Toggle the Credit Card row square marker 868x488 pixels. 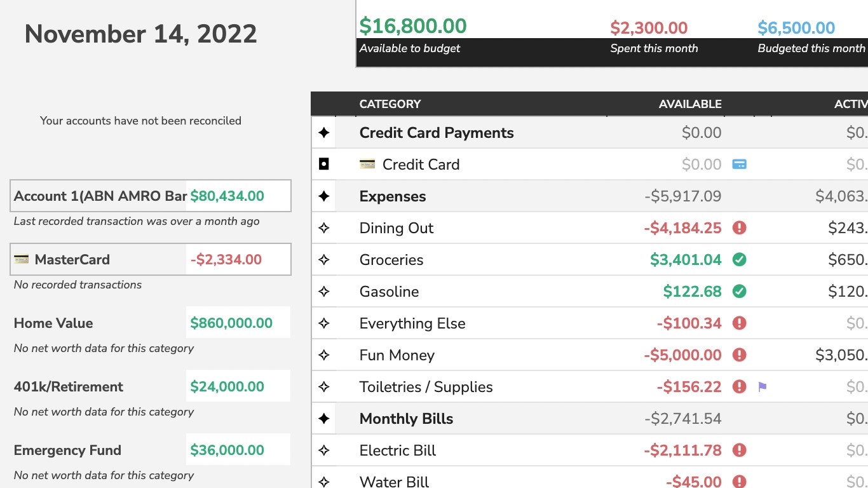[x=324, y=165]
